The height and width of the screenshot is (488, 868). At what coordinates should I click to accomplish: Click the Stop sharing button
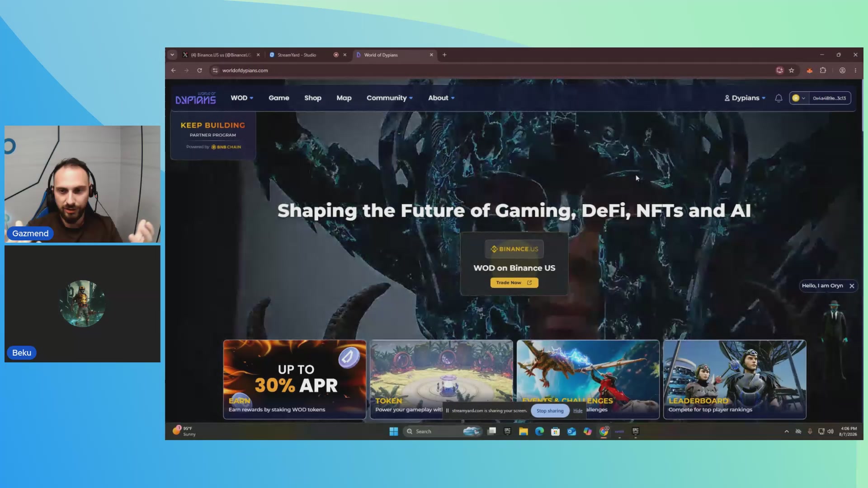coord(550,411)
